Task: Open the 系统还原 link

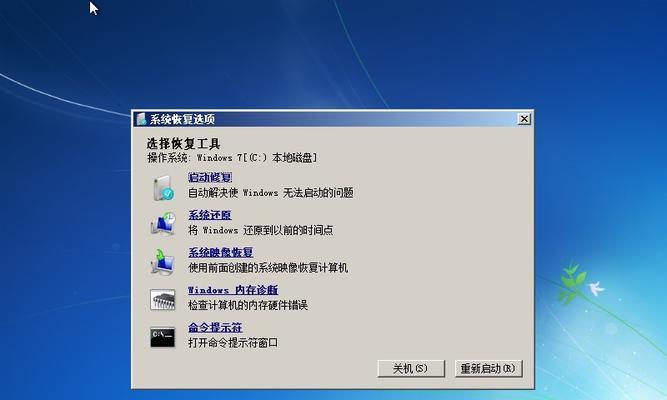Action: pyautogui.click(x=210, y=215)
